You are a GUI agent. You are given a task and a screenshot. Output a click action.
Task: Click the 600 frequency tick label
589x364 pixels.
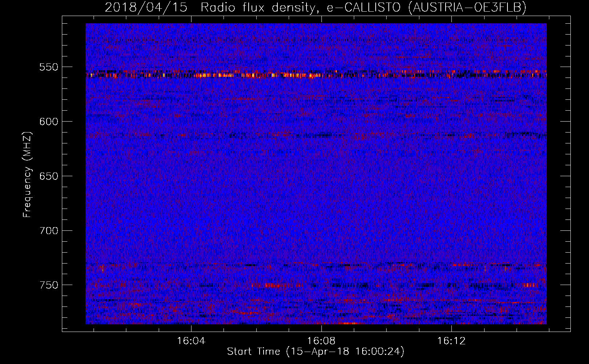point(49,122)
